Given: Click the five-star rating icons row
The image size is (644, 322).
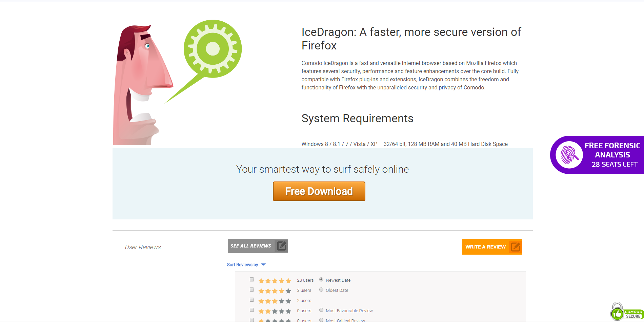Looking at the screenshot, I should [275, 281].
